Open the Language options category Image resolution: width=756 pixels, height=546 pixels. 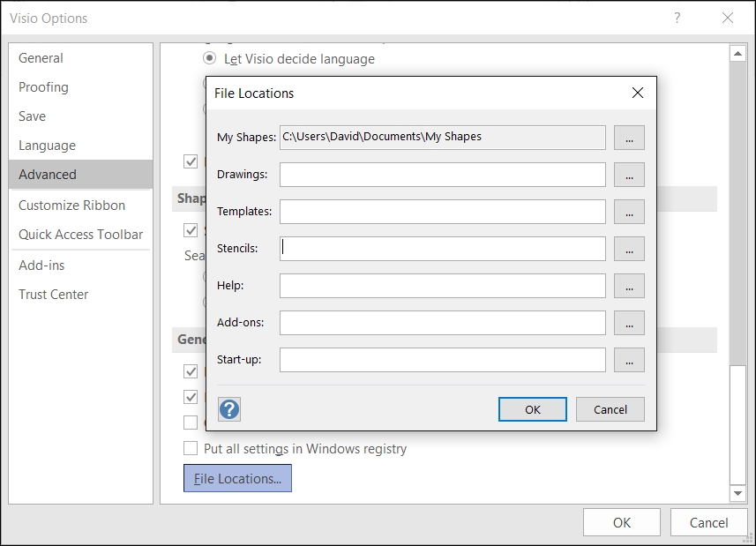80,145
